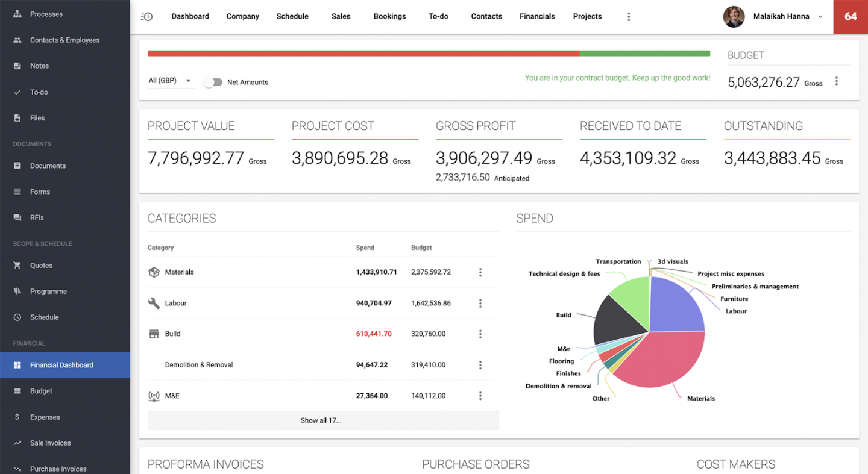Click the red portion of budget progress bar

pyautogui.click(x=363, y=54)
